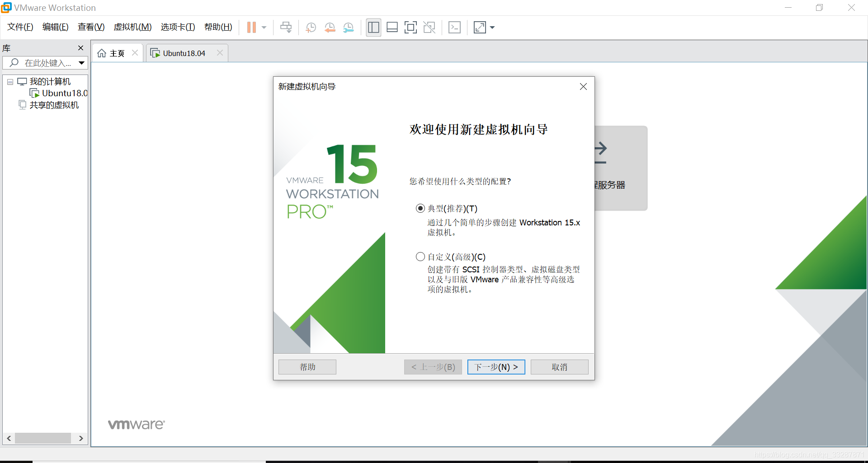This screenshot has width=868, height=463.
Task: Switch to the Ubuntu18.04 tab
Action: pos(184,53)
